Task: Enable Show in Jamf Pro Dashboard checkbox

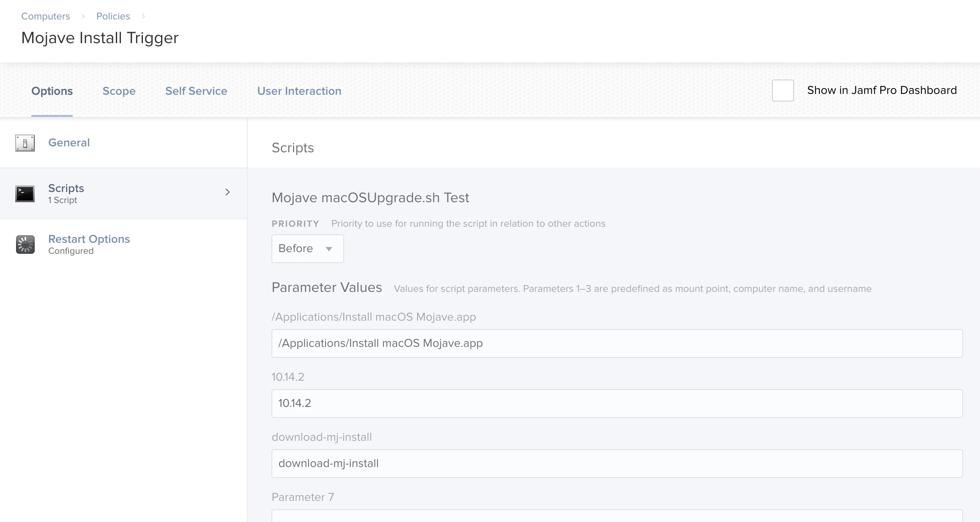Action: tap(783, 91)
